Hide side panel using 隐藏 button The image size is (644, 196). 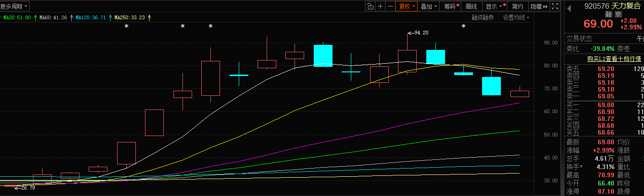coord(538,6)
